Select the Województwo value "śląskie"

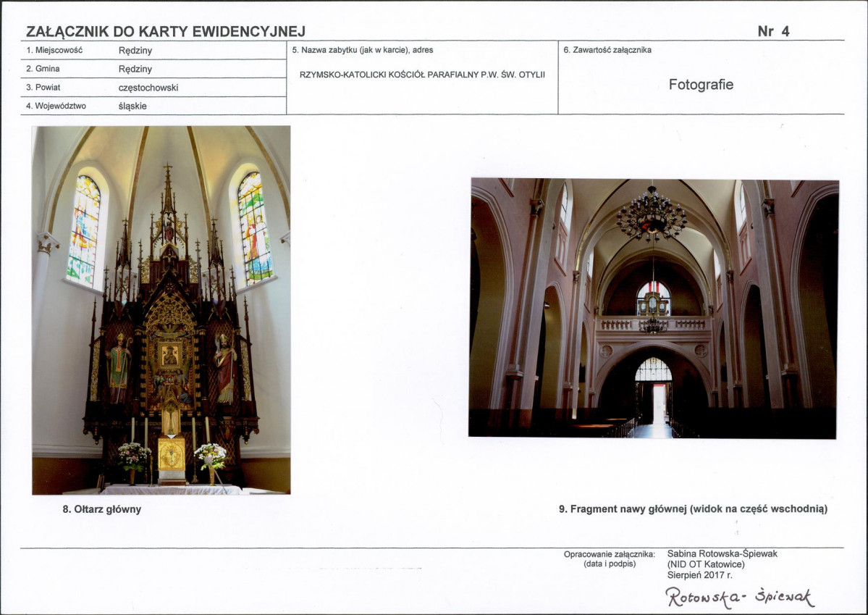pyautogui.click(x=132, y=106)
